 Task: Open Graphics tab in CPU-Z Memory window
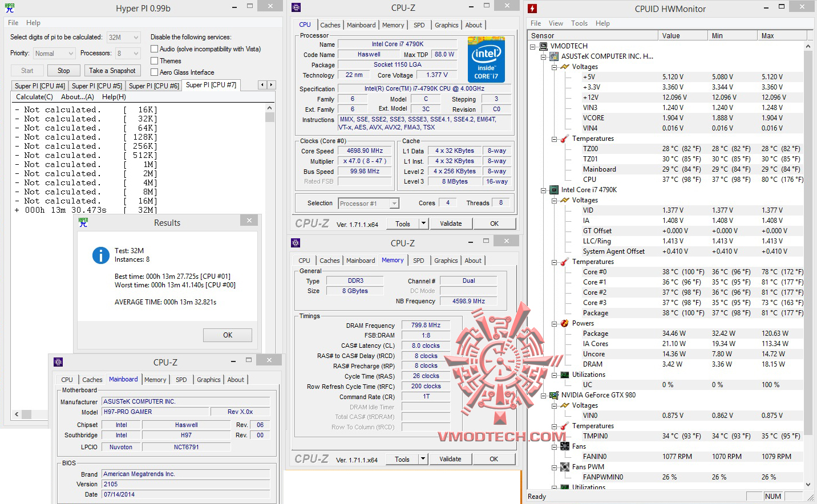point(446,261)
